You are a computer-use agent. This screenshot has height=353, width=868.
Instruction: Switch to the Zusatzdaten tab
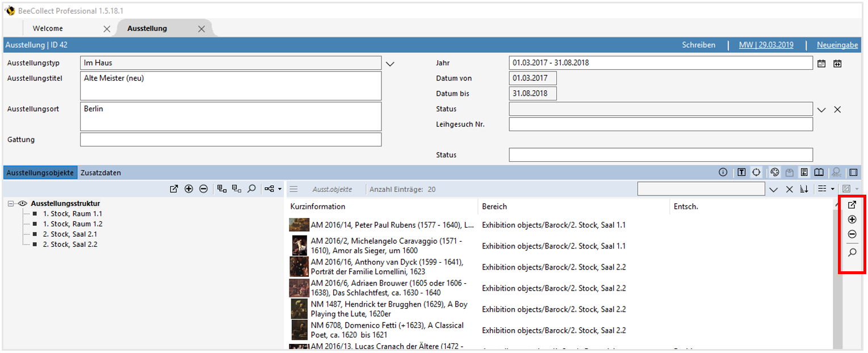(x=100, y=173)
